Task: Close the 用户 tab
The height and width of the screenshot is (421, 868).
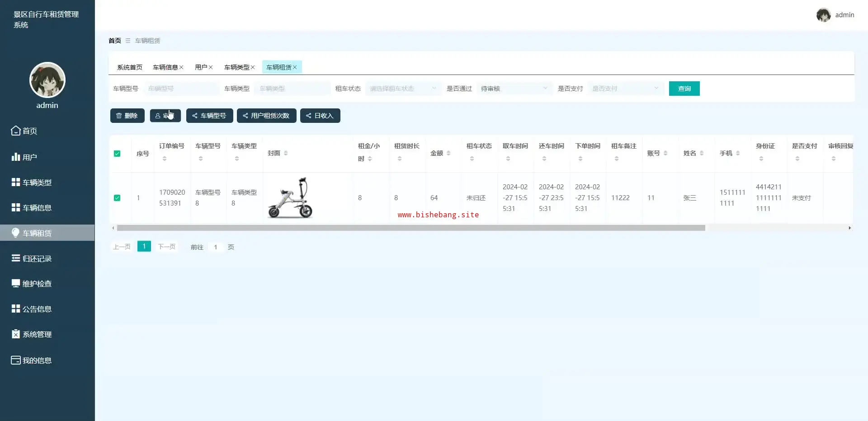Action: click(x=211, y=67)
